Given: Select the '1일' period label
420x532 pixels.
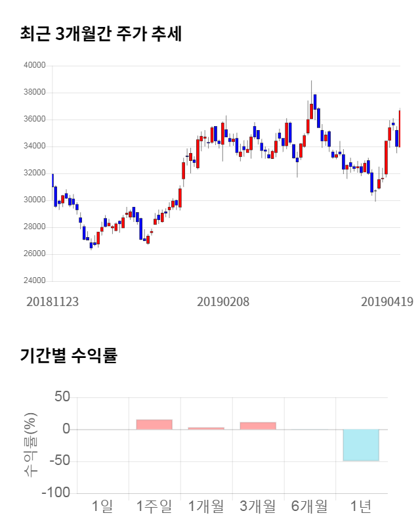Looking at the screenshot, I should [x=103, y=506].
